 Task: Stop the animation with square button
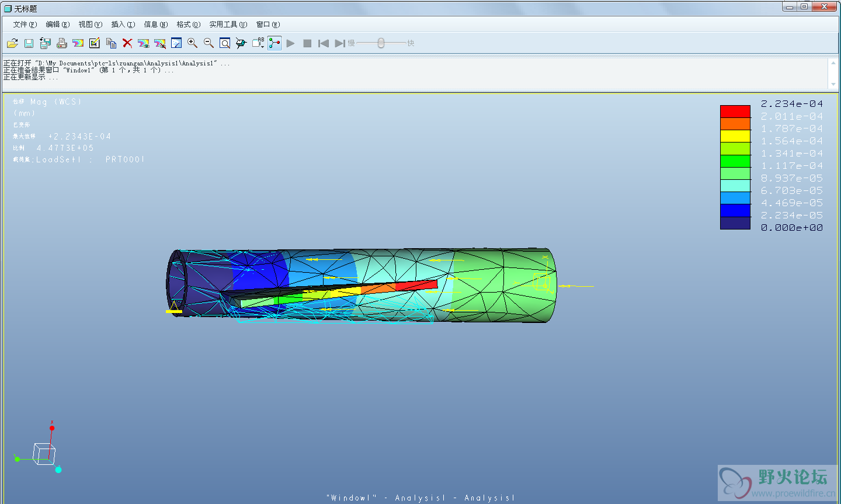[x=307, y=43]
